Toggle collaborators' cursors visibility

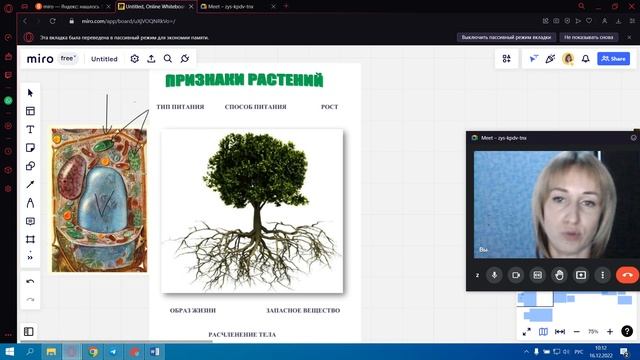[533, 59]
